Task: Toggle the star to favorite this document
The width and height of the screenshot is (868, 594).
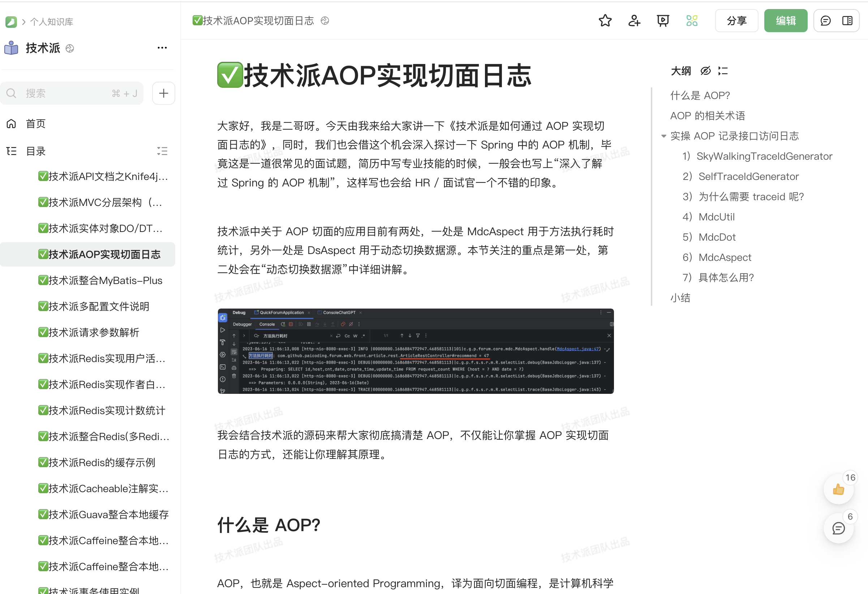Action: tap(605, 21)
